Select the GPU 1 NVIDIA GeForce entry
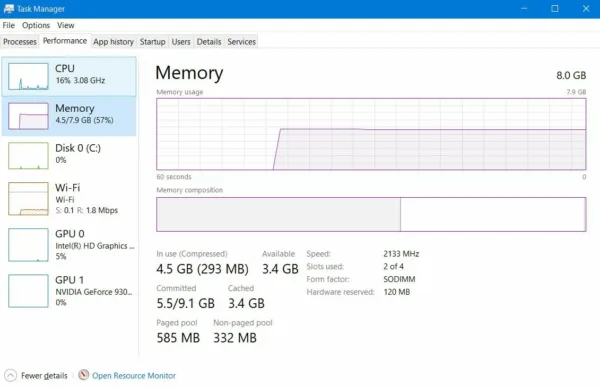Screen dimensions: 600x388 coord(69,291)
